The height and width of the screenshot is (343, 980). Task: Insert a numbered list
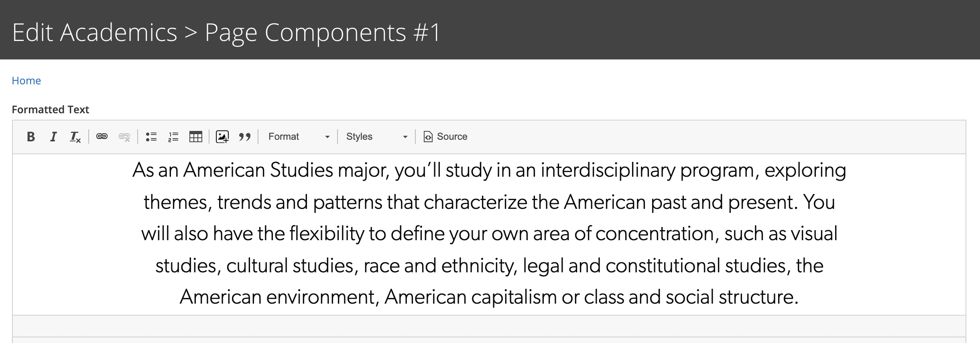(173, 137)
